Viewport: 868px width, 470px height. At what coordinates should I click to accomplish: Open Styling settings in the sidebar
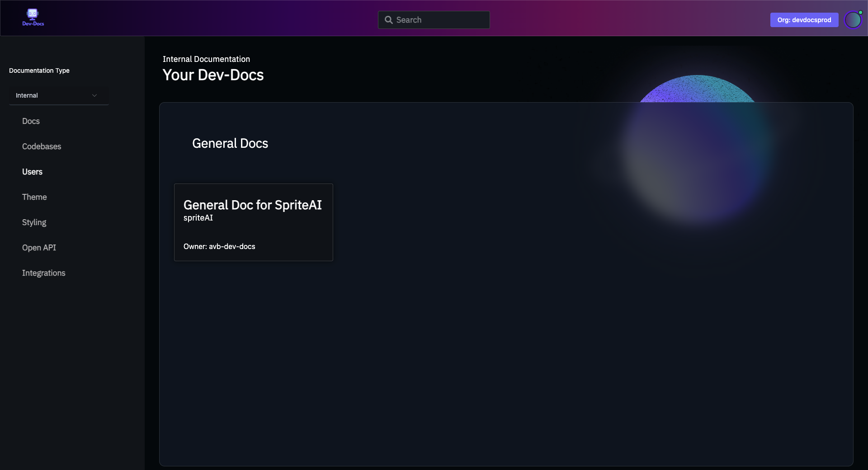pos(34,222)
